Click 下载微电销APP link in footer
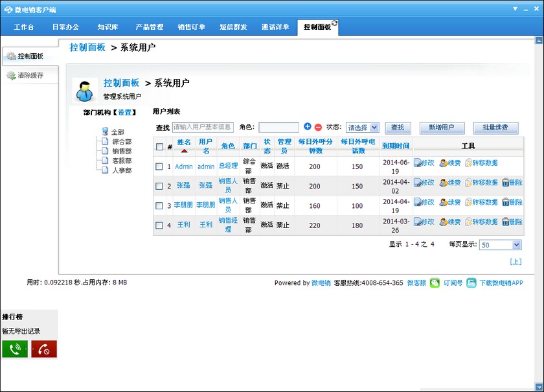Viewport: 544px width, 392px height. pos(501,283)
